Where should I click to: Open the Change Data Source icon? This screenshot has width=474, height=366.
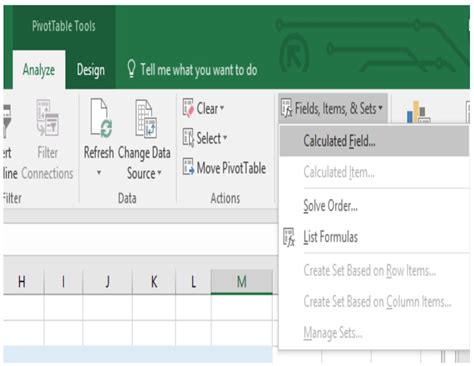(146, 119)
